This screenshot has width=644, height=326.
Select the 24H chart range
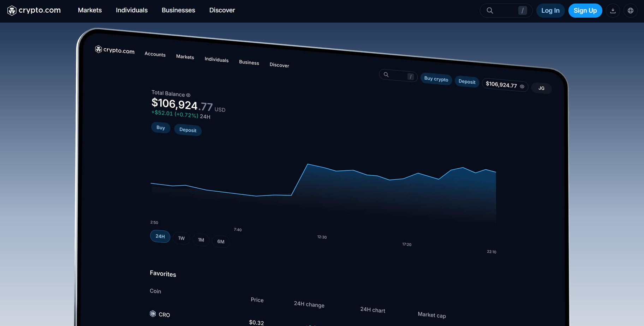160,236
